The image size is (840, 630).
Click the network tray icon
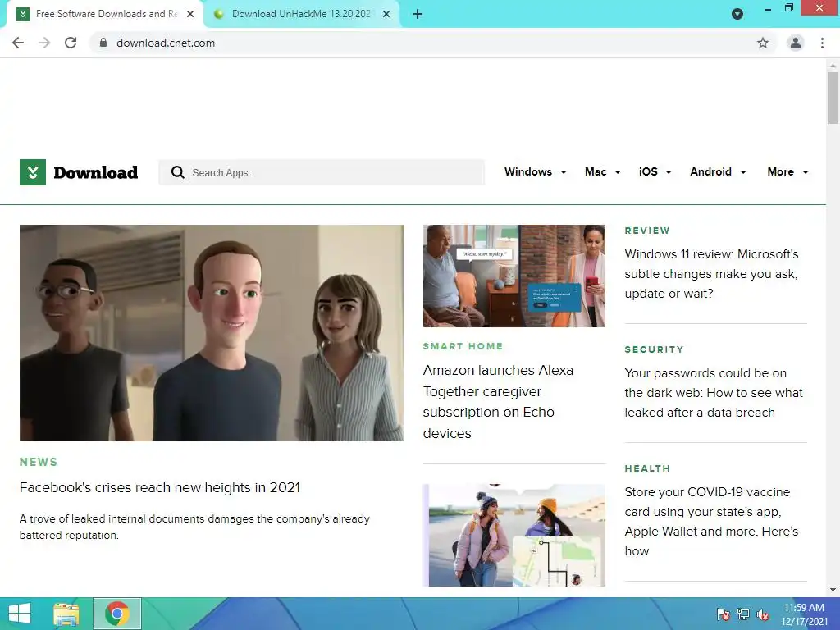[743, 614]
